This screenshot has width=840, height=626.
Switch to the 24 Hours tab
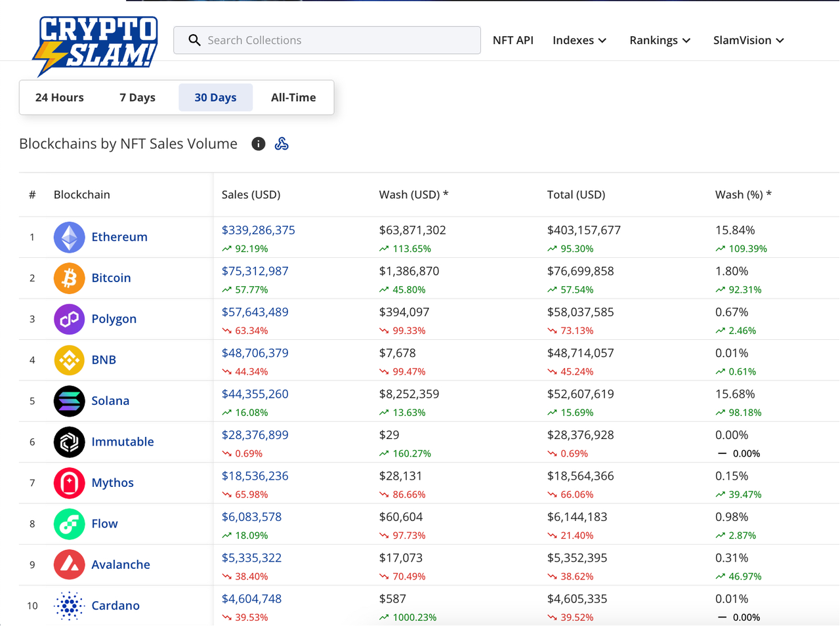click(60, 97)
